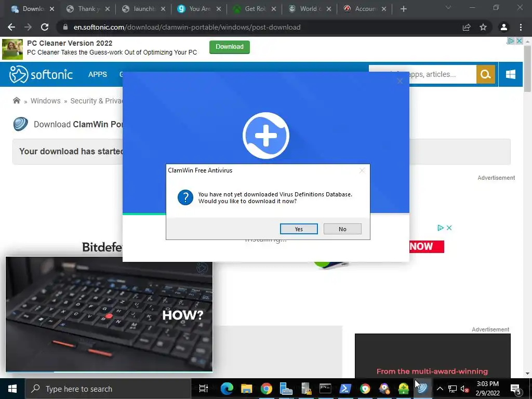Viewport: 532px width, 399px height.
Task: Open the Windows Start menu
Action: click(x=12, y=389)
